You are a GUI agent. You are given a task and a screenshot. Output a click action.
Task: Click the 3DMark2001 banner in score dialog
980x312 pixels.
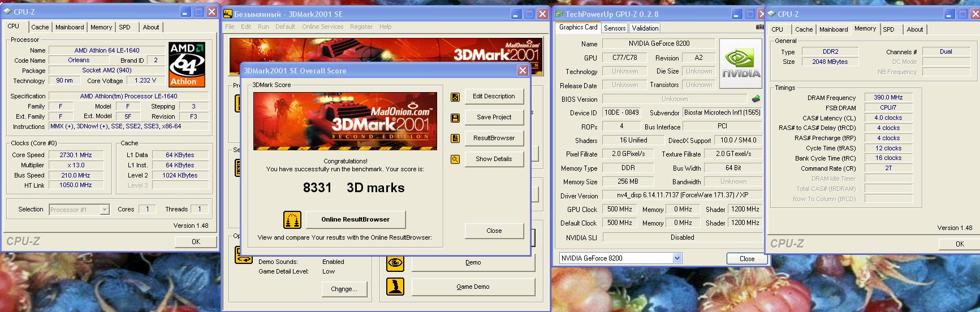345,121
